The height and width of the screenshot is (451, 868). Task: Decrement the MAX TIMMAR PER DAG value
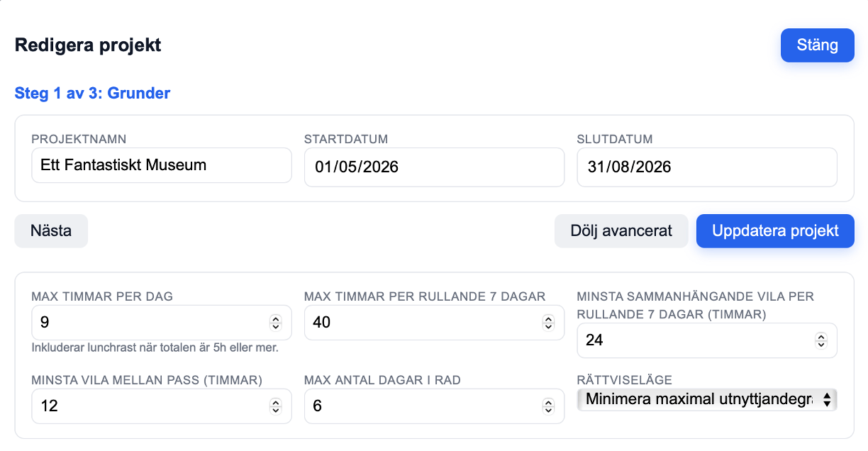pos(276,325)
